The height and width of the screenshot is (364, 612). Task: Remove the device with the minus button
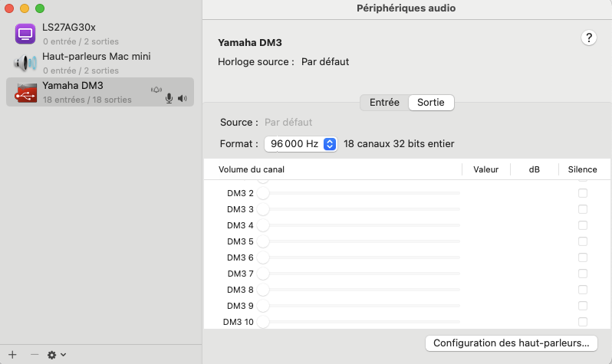(34, 355)
